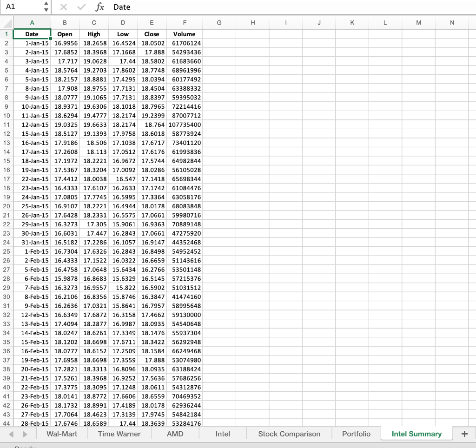
Task: Select the AMD worksheet tab
Action: [175, 434]
